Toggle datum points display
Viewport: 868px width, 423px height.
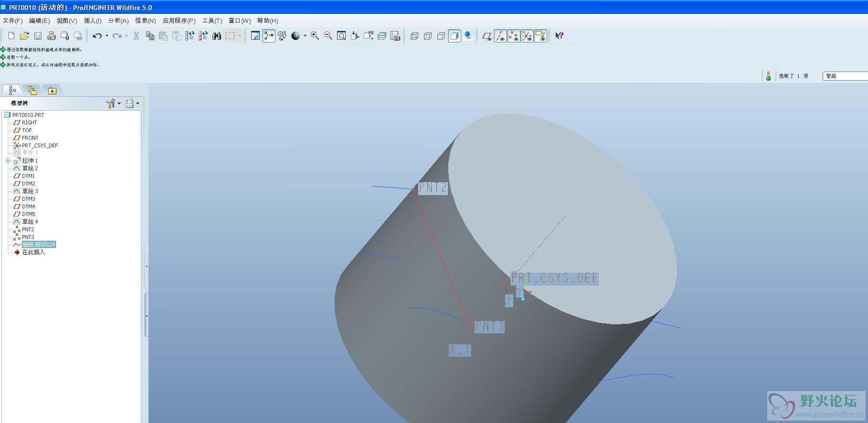click(x=514, y=36)
